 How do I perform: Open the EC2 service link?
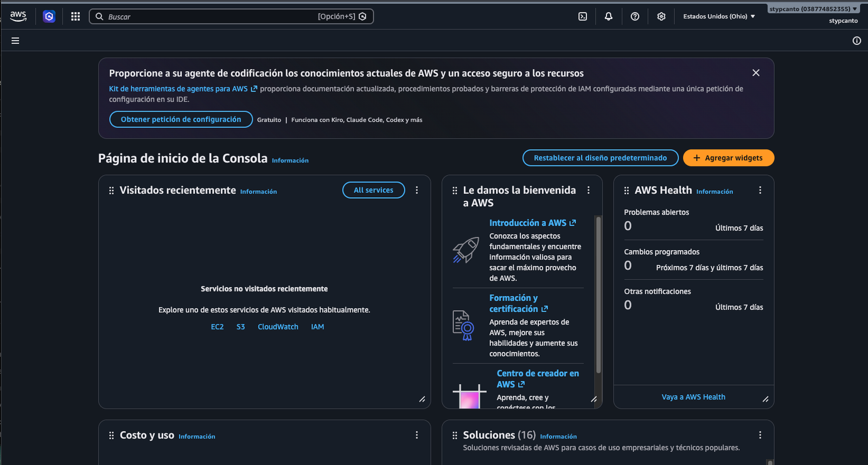point(217,327)
